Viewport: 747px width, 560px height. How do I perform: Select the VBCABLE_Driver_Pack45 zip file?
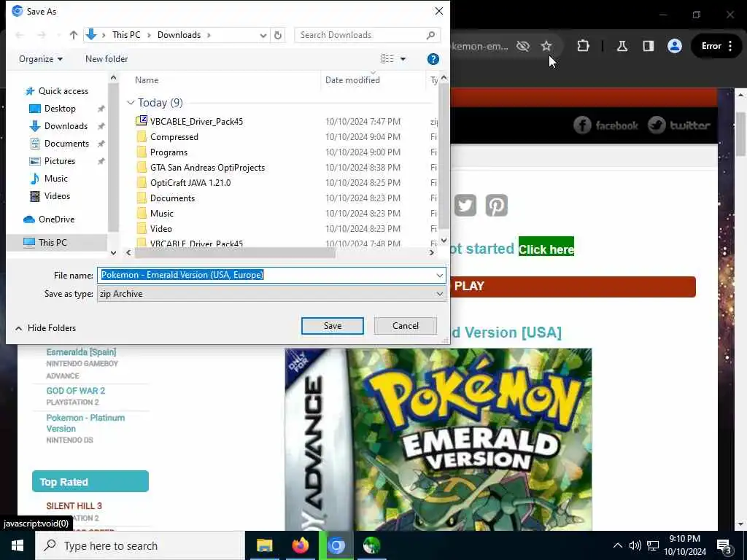coord(196,122)
